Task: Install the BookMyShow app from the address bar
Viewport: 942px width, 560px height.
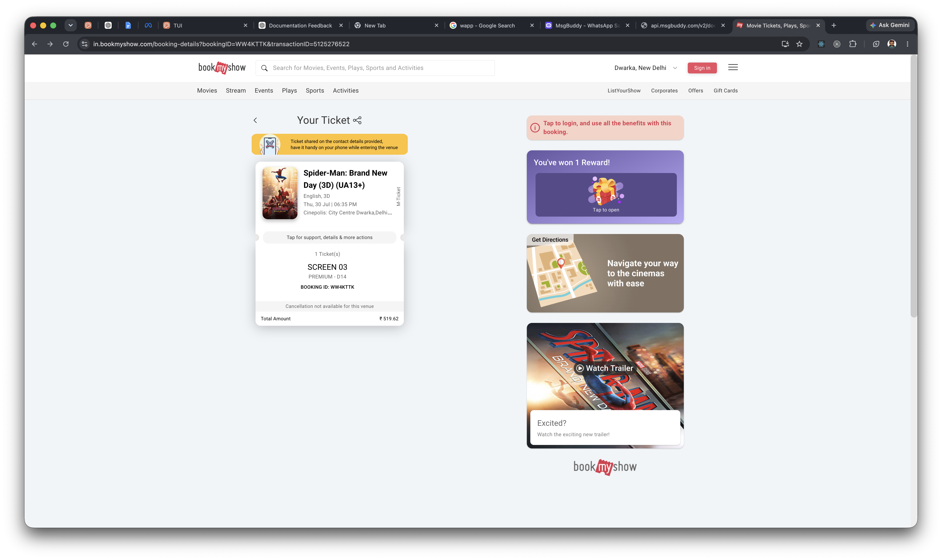Action: (785, 44)
